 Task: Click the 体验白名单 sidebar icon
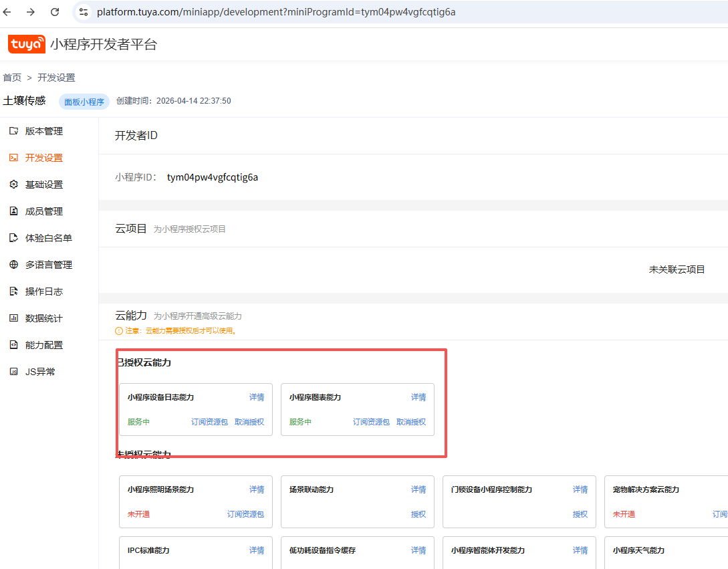pyautogui.click(x=13, y=238)
